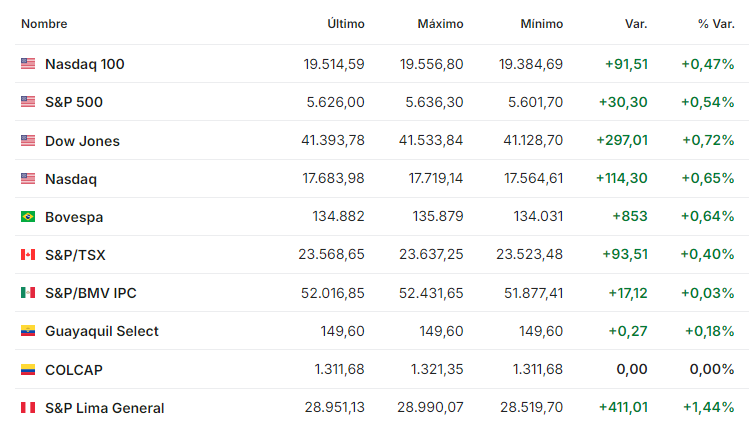Image resolution: width=749 pixels, height=423 pixels.
Task: Sort table by Último column header
Action: click(346, 24)
